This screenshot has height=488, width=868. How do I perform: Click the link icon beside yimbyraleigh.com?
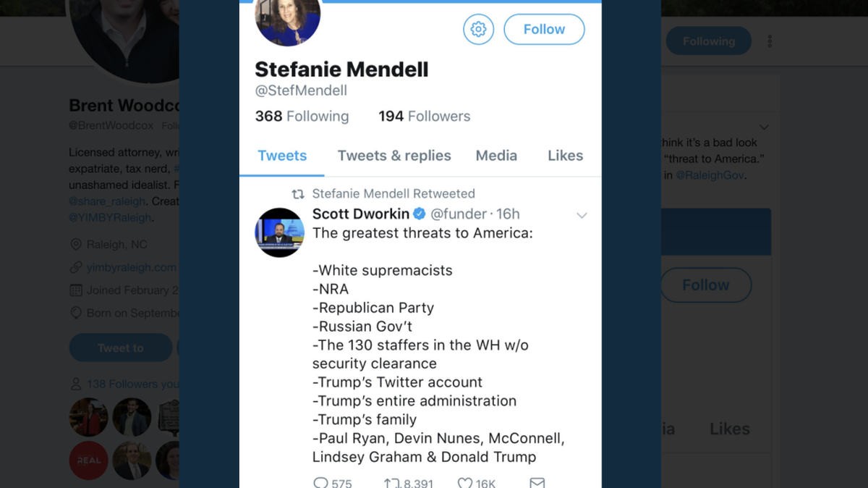(75, 267)
